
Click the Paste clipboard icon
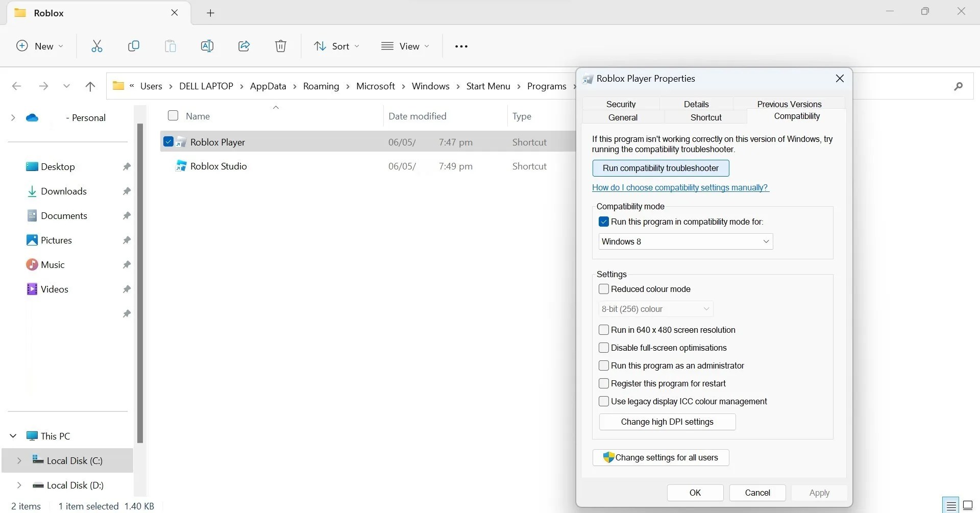pyautogui.click(x=170, y=46)
